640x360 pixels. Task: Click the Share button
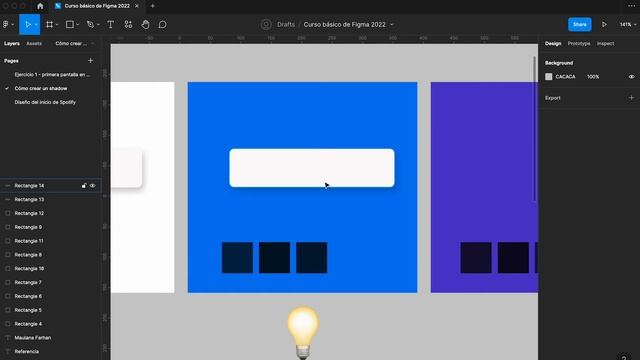580,24
